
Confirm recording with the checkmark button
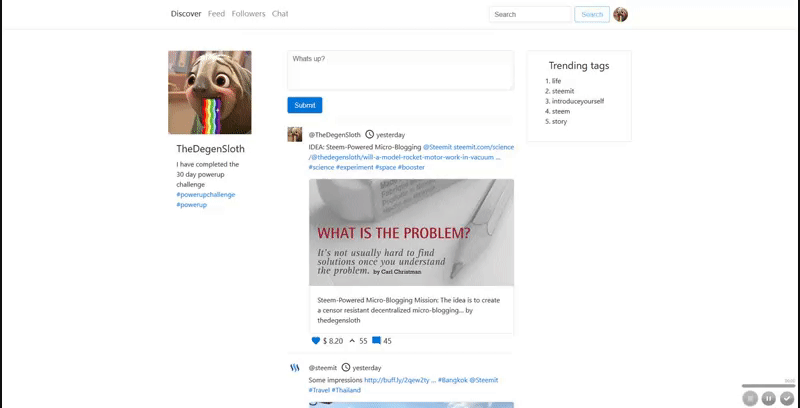pos(787,398)
